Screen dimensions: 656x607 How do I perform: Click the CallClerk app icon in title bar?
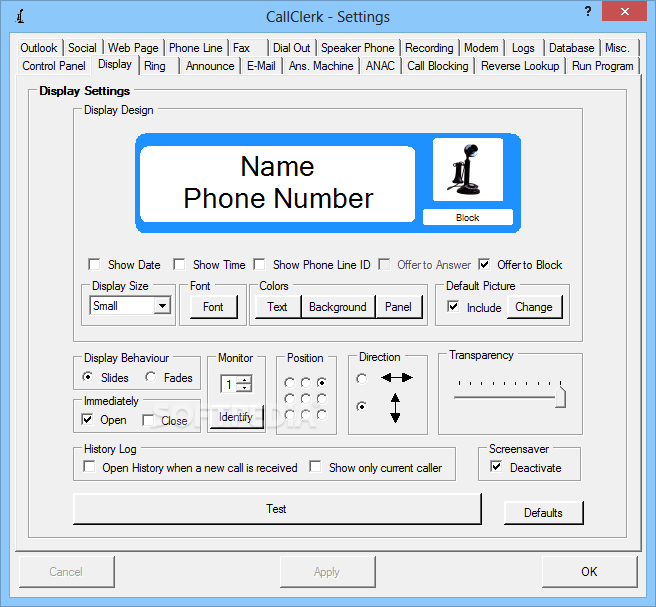(20, 16)
